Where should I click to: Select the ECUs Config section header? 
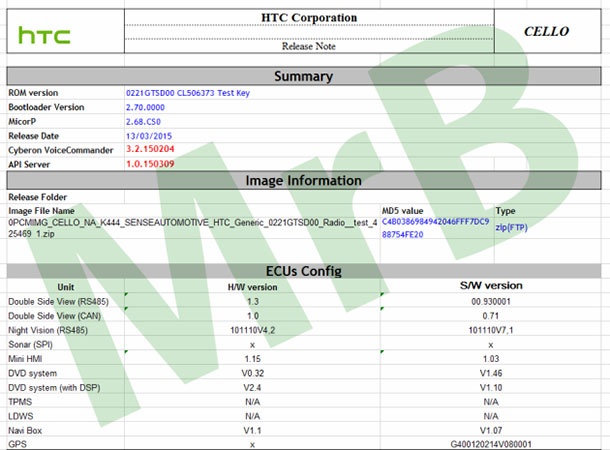304,271
